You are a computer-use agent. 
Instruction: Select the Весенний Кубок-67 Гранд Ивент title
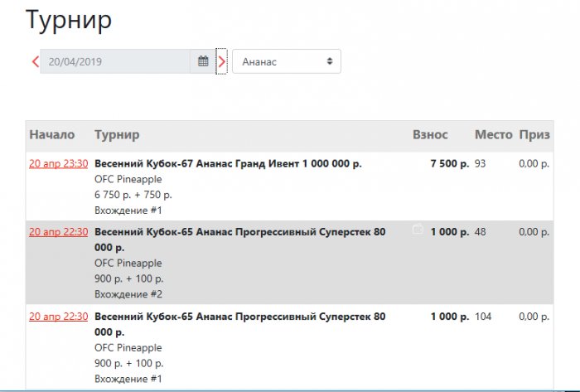tap(228, 164)
